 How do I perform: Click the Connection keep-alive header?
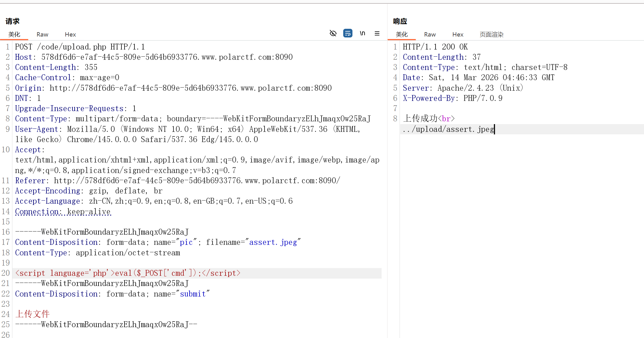[63, 212]
